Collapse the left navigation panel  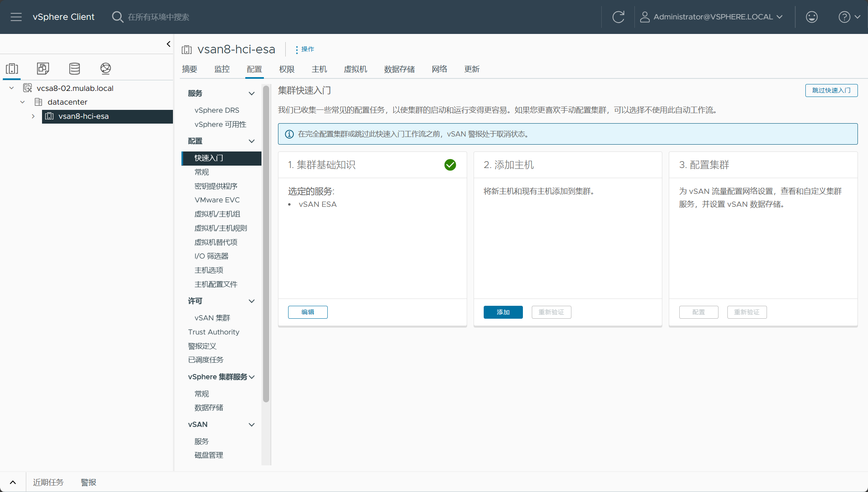click(169, 44)
